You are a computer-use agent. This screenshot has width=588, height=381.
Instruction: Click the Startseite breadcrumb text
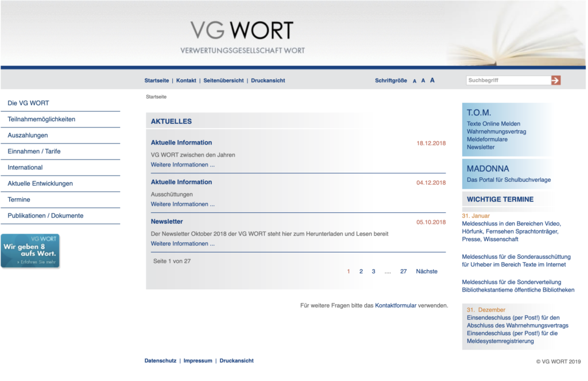(x=156, y=97)
